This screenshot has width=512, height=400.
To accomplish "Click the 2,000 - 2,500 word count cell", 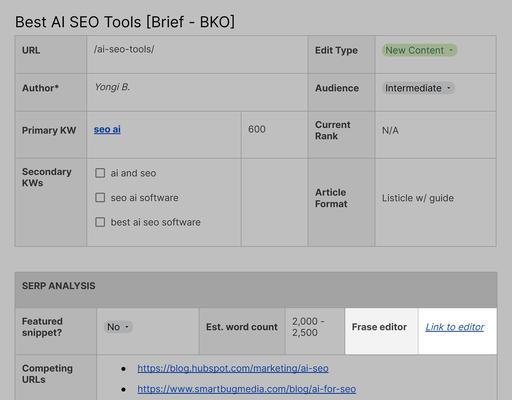I will [315, 331].
